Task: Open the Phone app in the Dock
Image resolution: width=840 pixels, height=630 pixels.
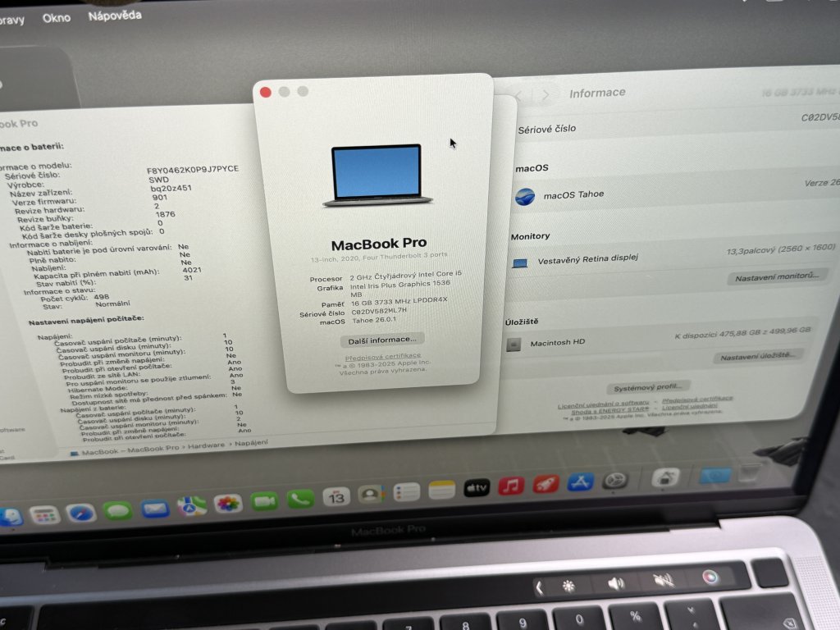Action: pos(300,500)
